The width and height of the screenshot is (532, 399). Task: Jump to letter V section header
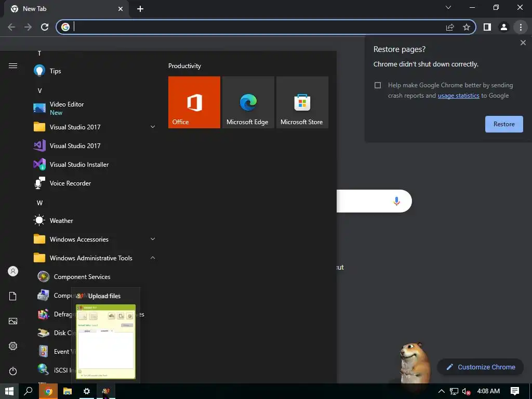[x=39, y=90]
